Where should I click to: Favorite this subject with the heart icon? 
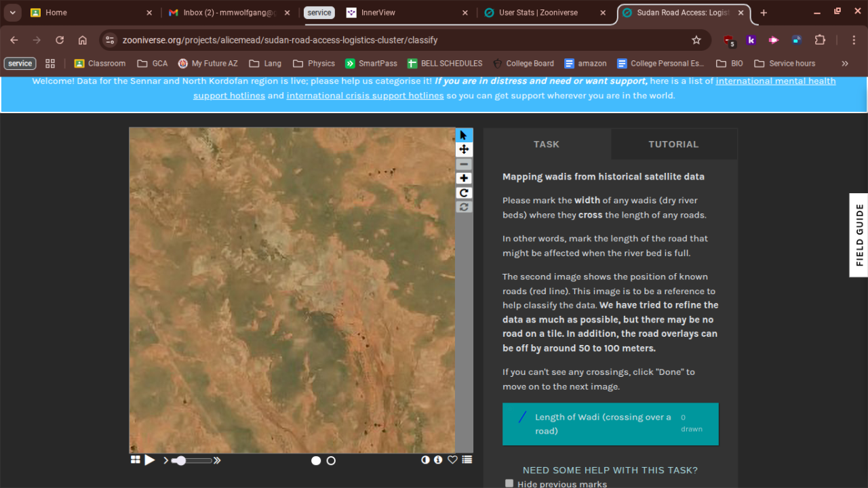coord(452,460)
